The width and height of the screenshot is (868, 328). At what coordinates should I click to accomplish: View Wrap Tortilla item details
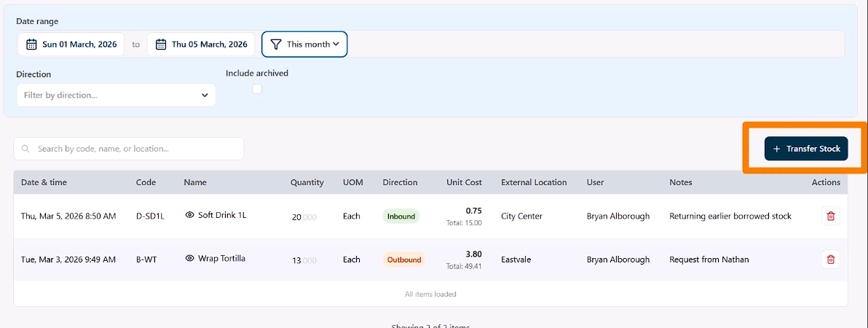pos(190,259)
